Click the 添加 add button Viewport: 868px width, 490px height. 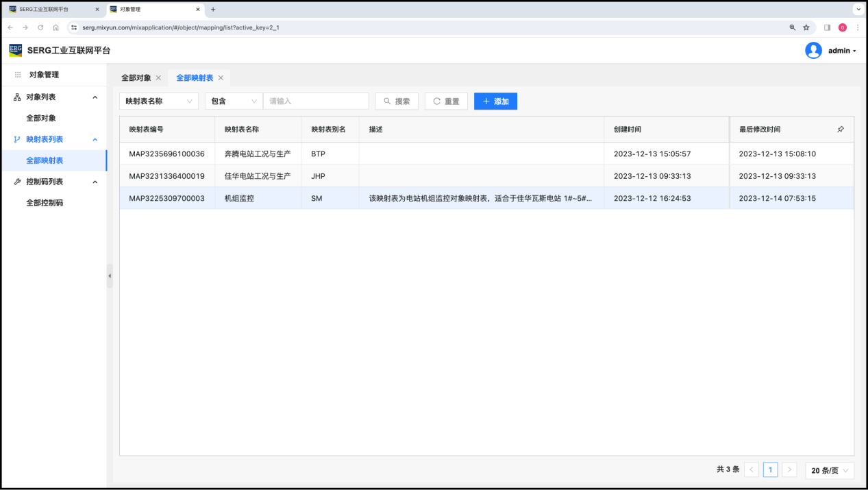pyautogui.click(x=495, y=101)
